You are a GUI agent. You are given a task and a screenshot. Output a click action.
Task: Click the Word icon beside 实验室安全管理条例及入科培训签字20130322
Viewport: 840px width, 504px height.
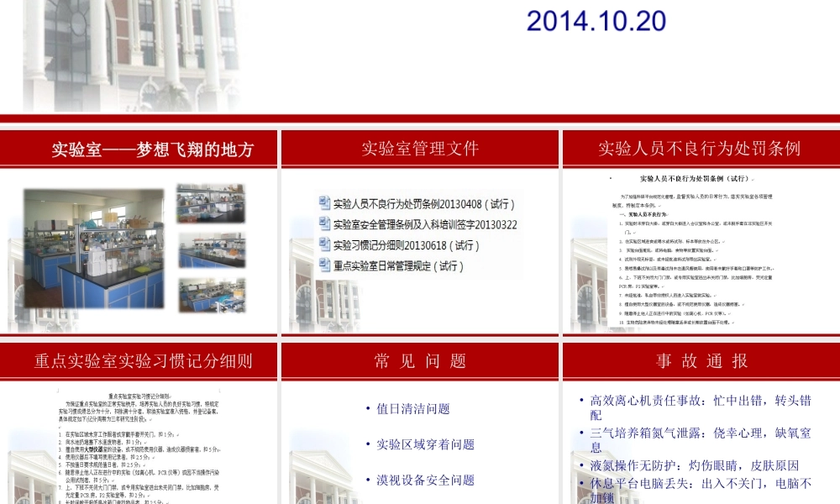(323, 224)
